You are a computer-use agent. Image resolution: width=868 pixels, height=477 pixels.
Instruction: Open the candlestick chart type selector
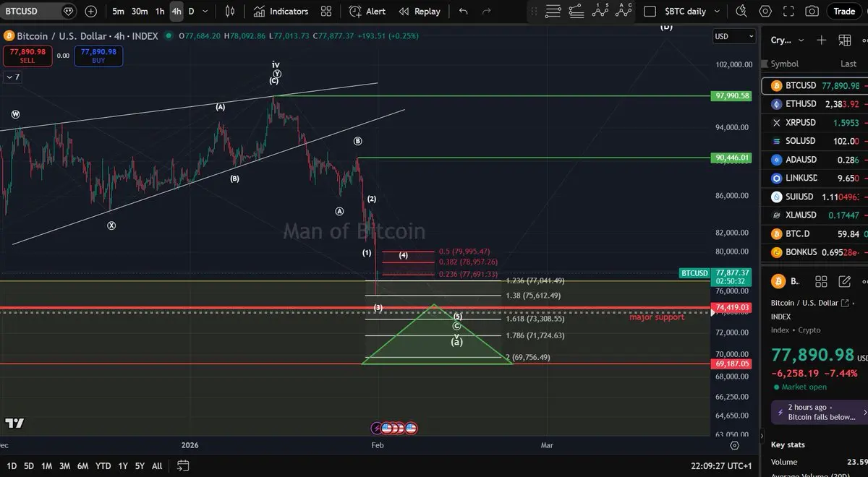(x=230, y=11)
